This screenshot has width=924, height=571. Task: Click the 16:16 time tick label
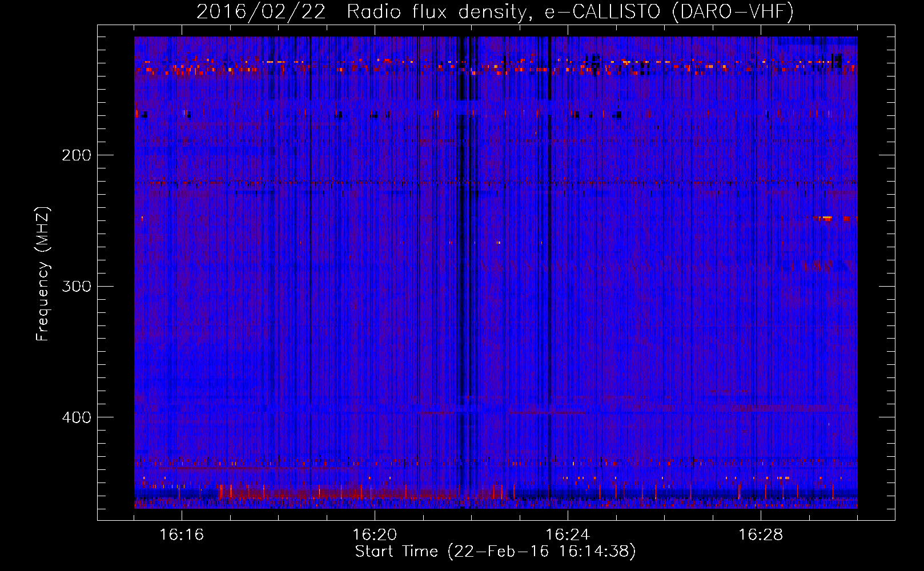[x=182, y=534]
